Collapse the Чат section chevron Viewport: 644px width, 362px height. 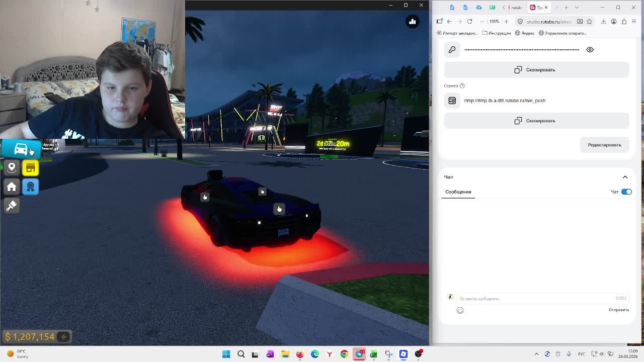(x=625, y=177)
